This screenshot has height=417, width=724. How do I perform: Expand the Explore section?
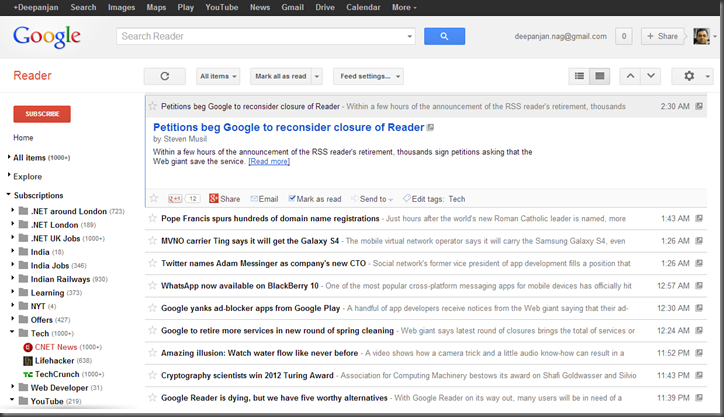click(9, 175)
